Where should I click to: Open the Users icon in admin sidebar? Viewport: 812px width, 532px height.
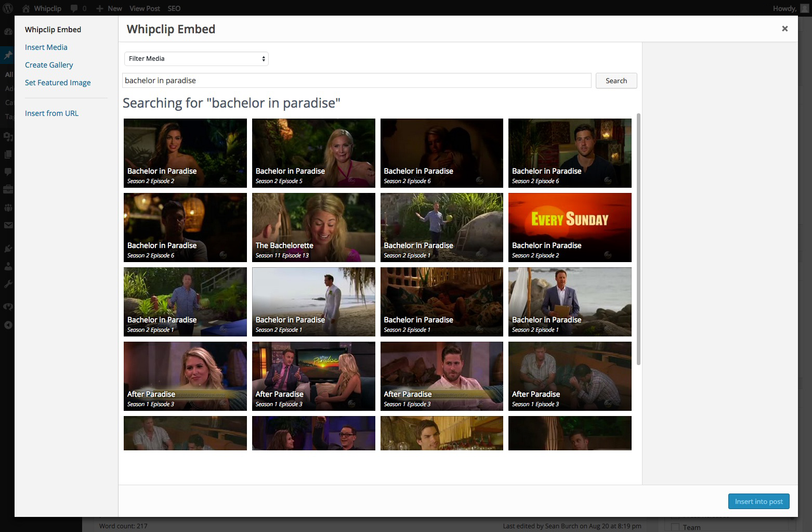tap(8, 266)
